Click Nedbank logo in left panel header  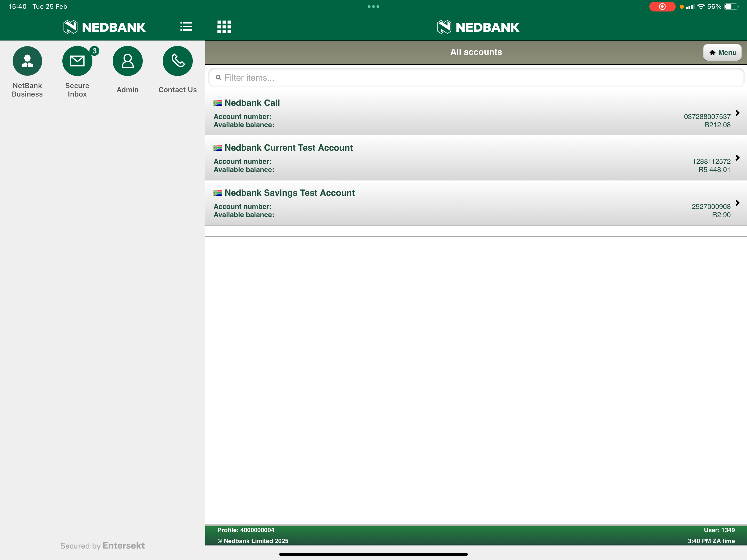(x=104, y=27)
